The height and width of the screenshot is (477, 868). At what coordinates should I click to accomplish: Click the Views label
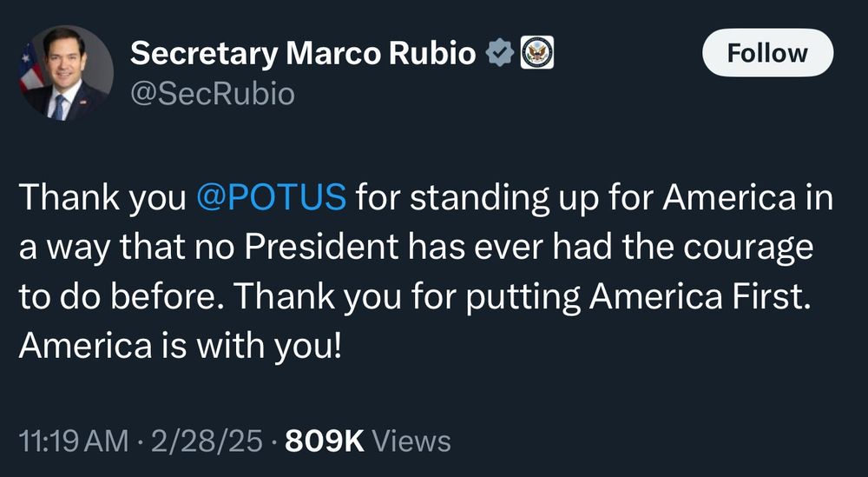click(x=411, y=441)
